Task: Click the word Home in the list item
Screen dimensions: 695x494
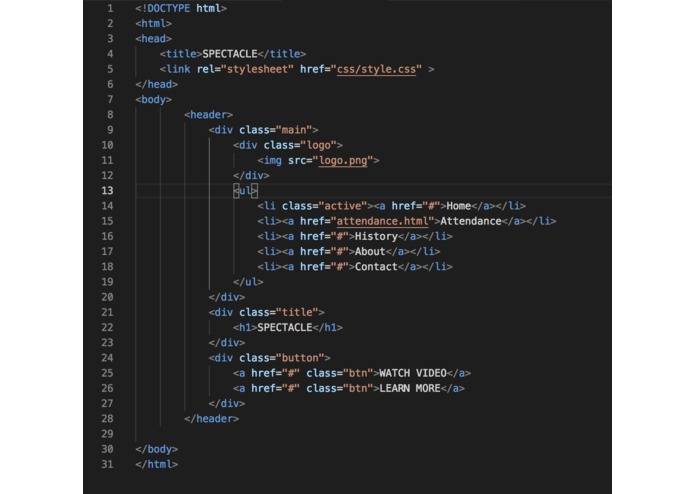Action: pyautogui.click(x=458, y=206)
